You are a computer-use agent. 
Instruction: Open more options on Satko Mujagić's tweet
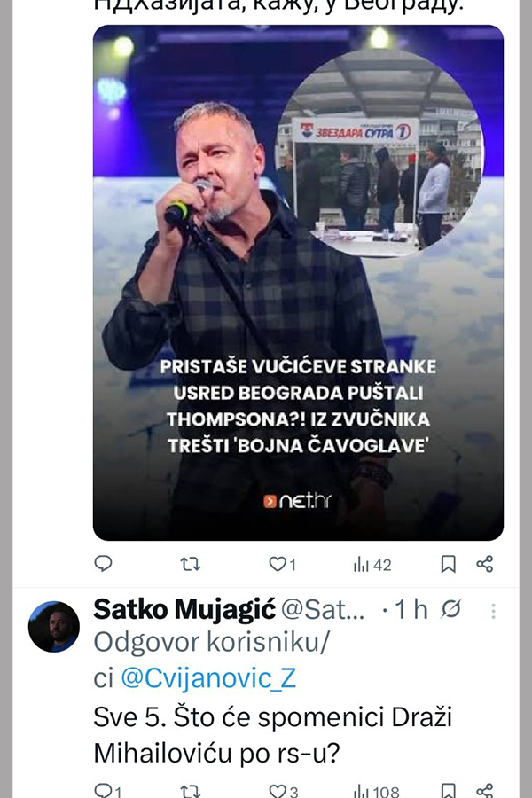point(494,611)
